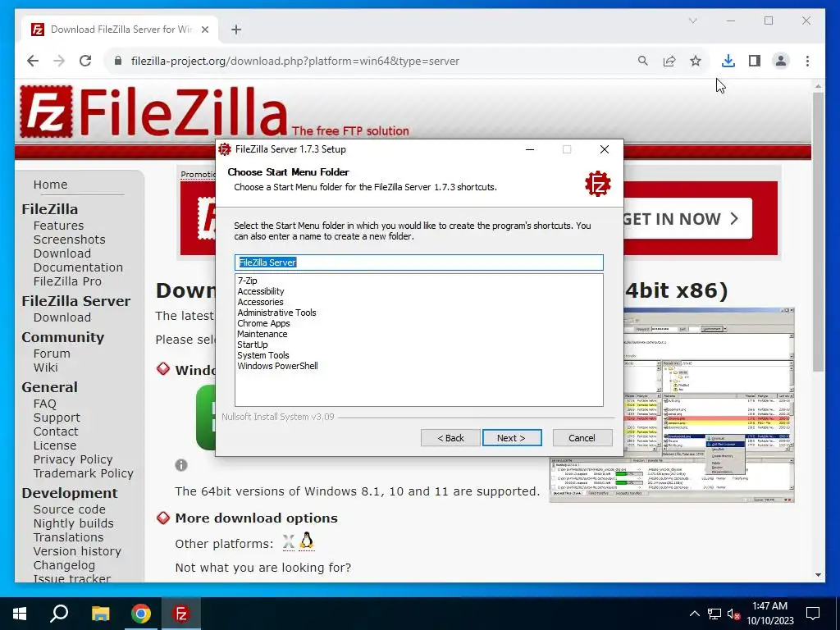
Task: Select Chrome Apps in the folder list
Action: [x=263, y=323]
